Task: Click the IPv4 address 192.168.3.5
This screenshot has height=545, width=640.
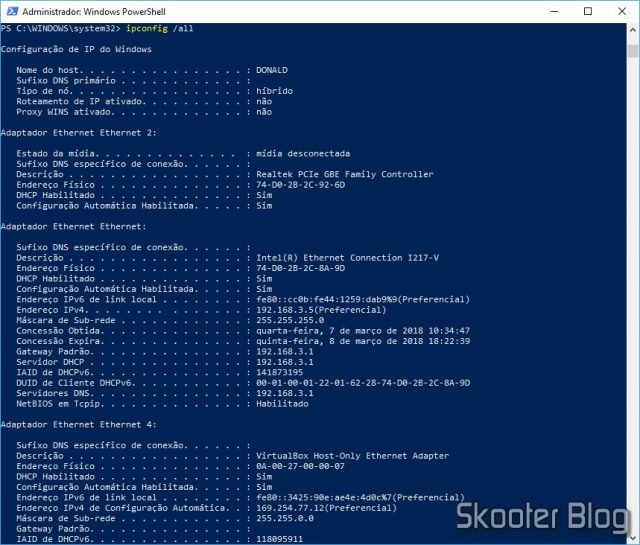Action: [x=285, y=310]
